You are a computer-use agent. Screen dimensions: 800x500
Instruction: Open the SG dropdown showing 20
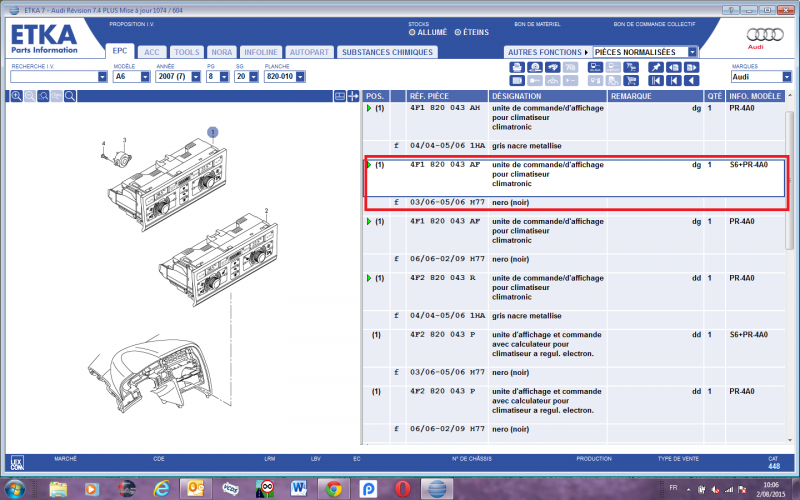pos(254,77)
